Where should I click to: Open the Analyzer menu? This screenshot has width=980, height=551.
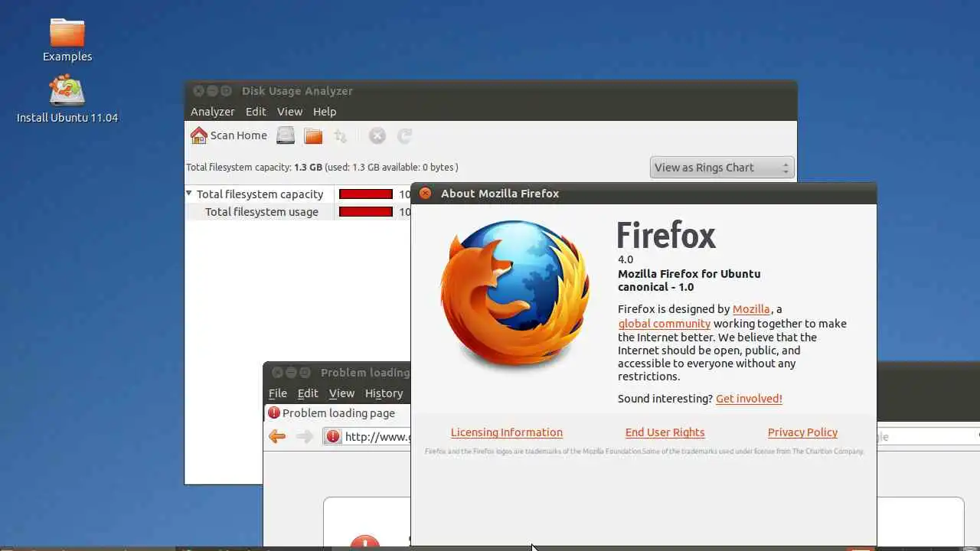tap(212, 111)
